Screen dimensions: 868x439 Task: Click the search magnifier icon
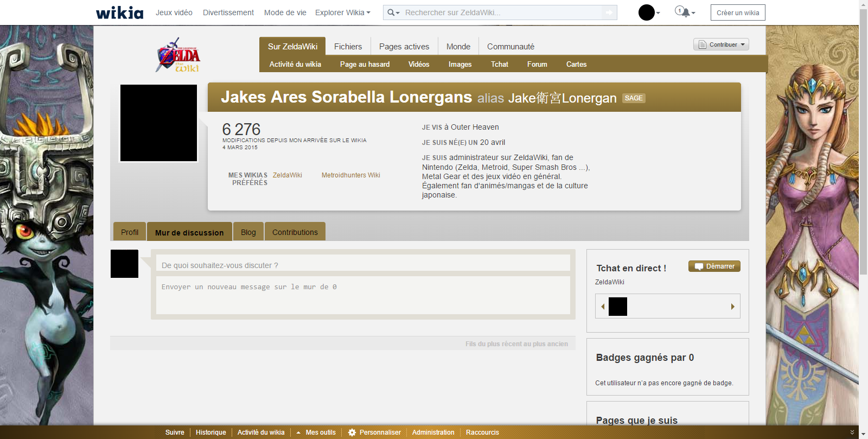pos(391,12)
